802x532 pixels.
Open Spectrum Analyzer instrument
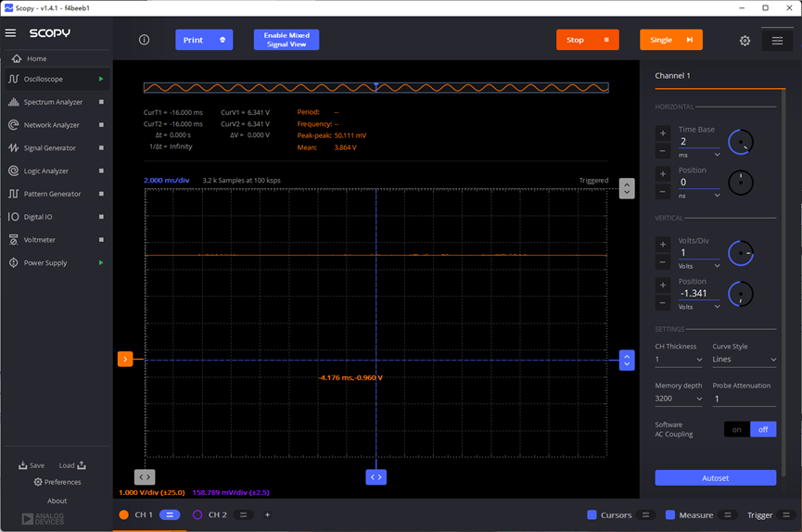53,102
